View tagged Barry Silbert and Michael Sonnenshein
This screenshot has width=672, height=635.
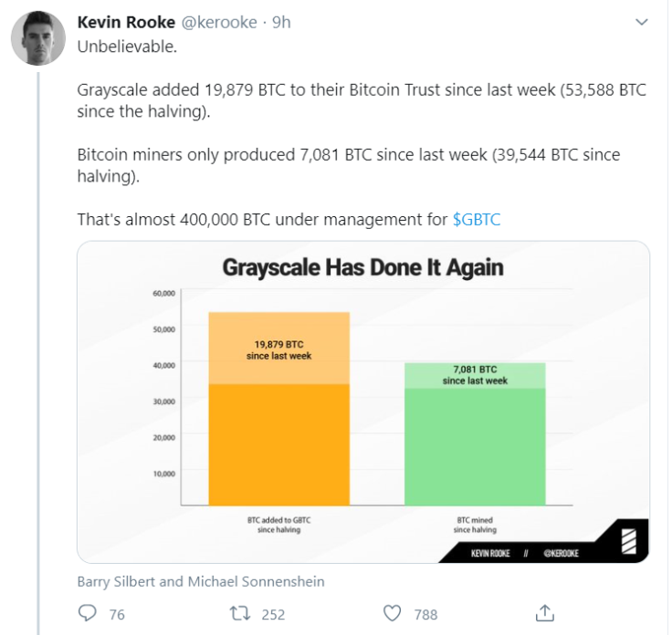tap(201, 581)
